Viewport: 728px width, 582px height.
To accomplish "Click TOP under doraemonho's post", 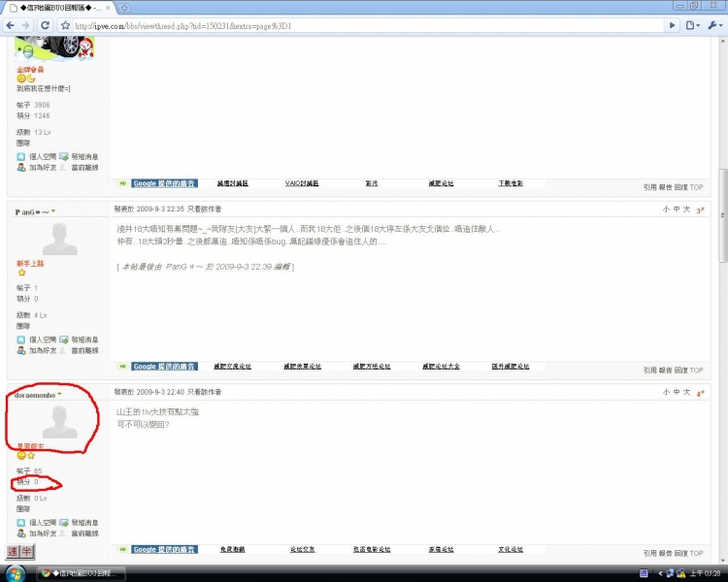I will point(696,553).
